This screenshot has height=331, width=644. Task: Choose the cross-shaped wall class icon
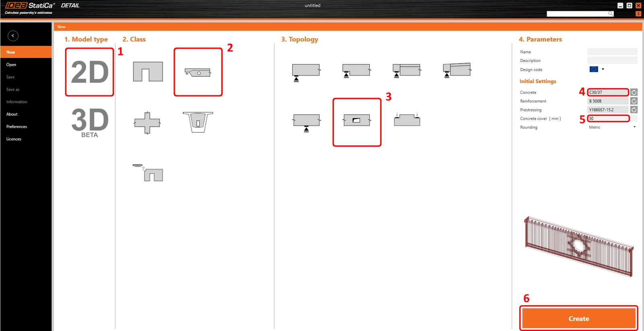pyautogui.click(x=147, y=123)
